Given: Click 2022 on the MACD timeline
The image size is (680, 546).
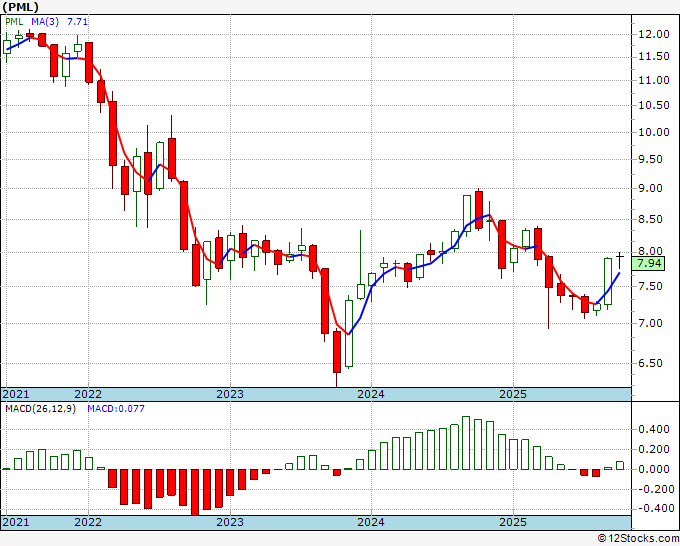Looking at the screenshot, I should coord(88,522).
